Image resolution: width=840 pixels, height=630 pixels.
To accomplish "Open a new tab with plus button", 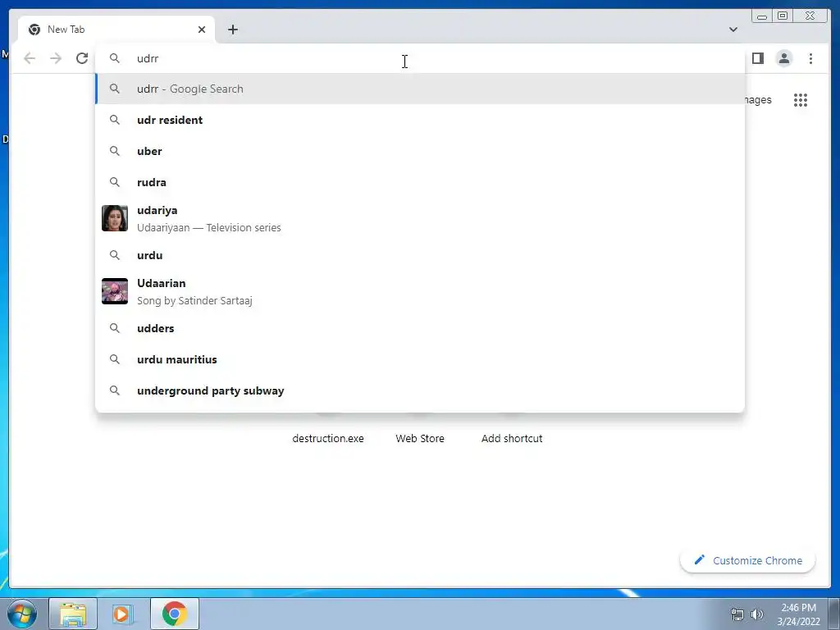I will pyautogui.click(x=232, y=30).
